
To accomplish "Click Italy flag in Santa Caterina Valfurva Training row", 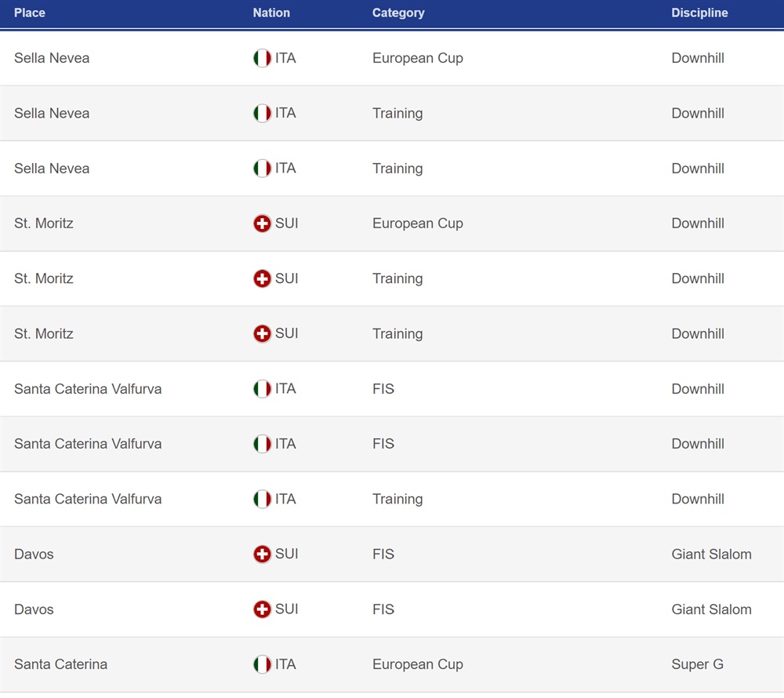I will click(x=262, y=499).
